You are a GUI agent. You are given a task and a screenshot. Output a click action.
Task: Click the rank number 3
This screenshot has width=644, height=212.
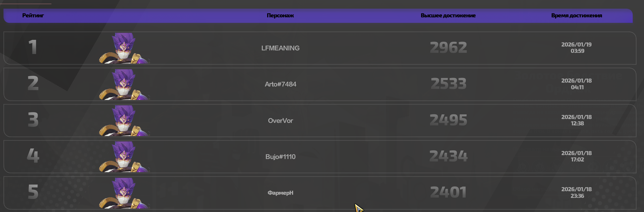tap(33, 120)
